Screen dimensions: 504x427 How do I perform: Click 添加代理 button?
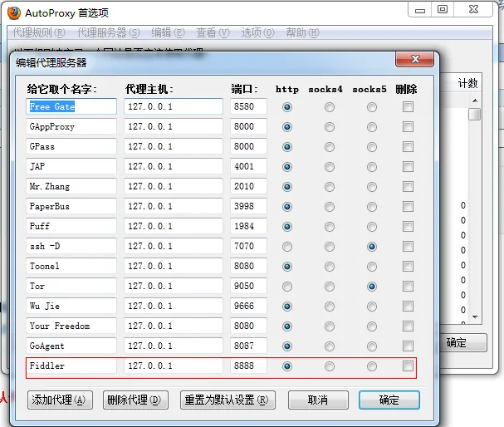pos(60,400)
